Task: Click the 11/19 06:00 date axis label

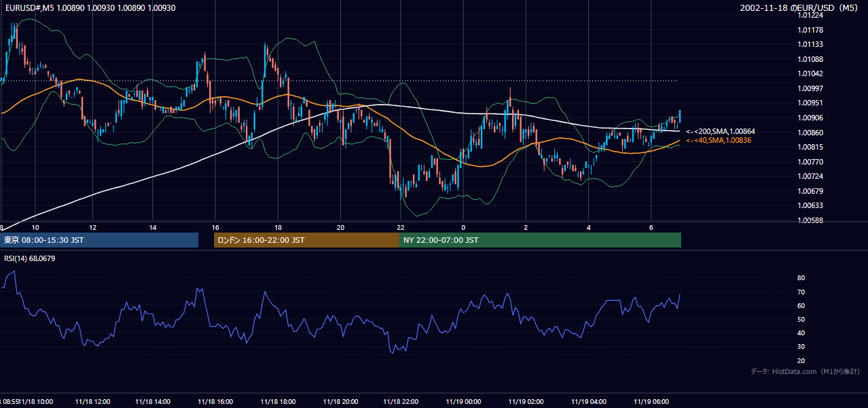Action: [651, 401]
